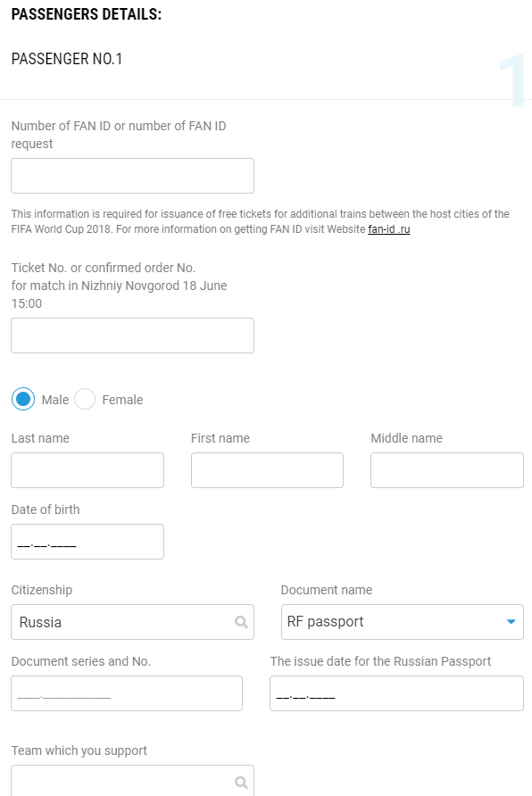Click into the Last name field
The image size is (532, 796).
[87, 470]
